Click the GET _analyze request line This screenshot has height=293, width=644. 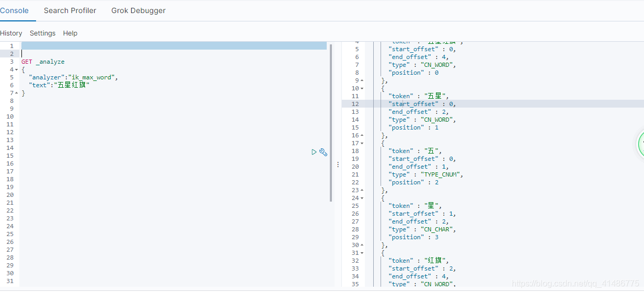tap(43, 62)
